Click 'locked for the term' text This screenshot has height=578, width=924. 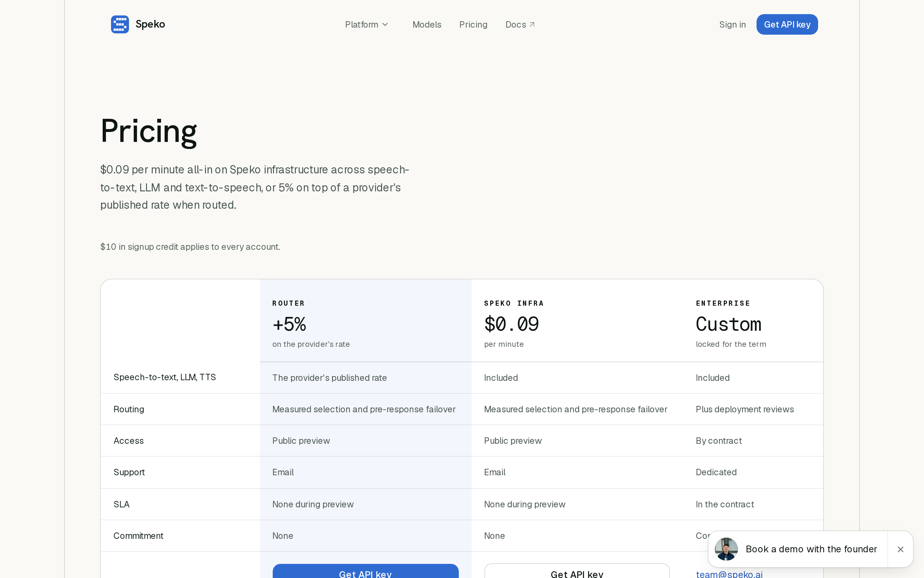[x=731, y=344]
